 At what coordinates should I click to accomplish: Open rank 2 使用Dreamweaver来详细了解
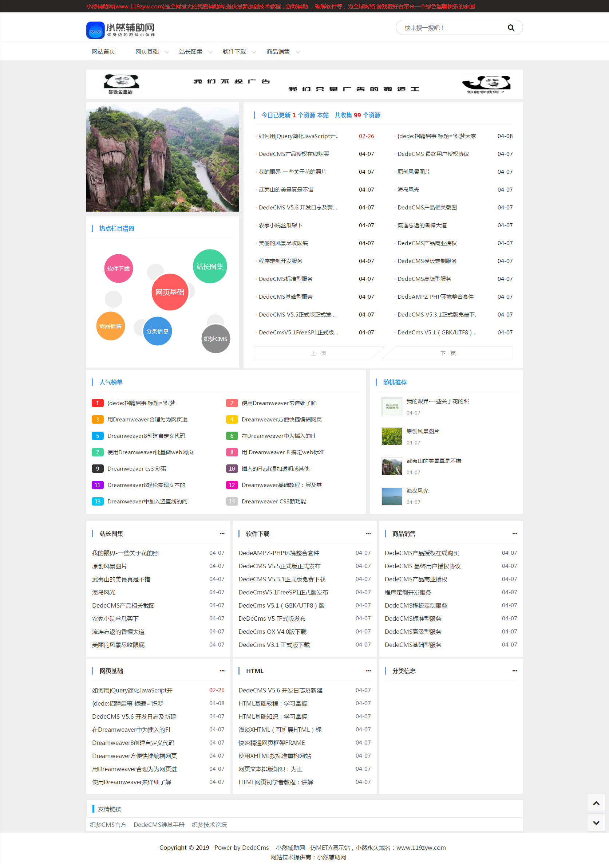279,402
